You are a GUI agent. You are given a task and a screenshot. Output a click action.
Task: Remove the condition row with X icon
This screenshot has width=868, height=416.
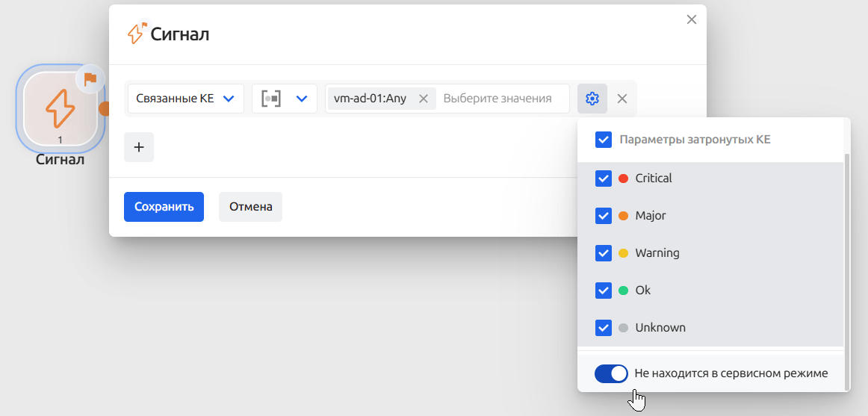[622, 99]
